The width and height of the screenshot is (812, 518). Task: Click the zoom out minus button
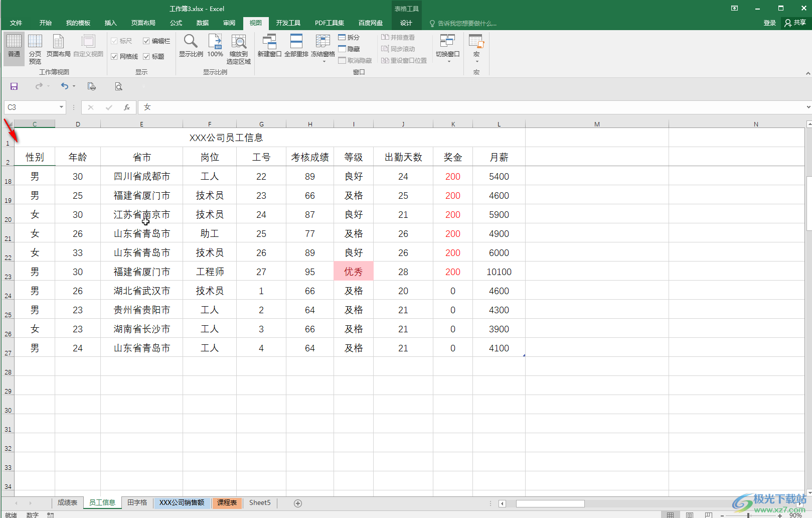tap(722, 515)
